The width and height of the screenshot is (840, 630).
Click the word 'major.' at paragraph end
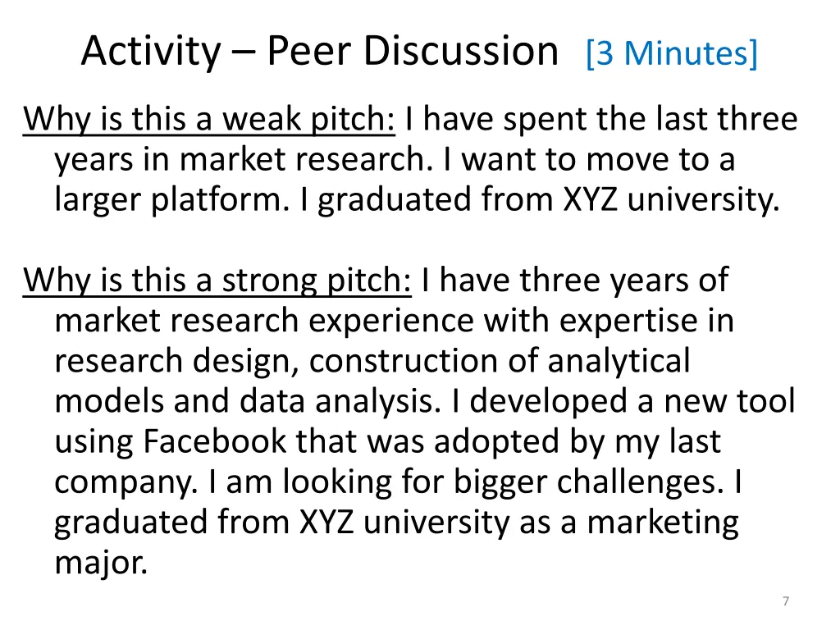tap(101, 564)
